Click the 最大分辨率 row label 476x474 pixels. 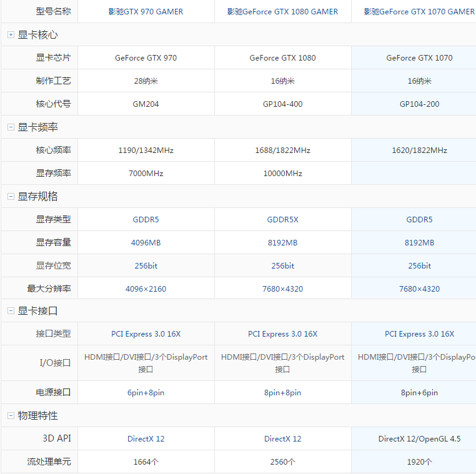(49, 289)
